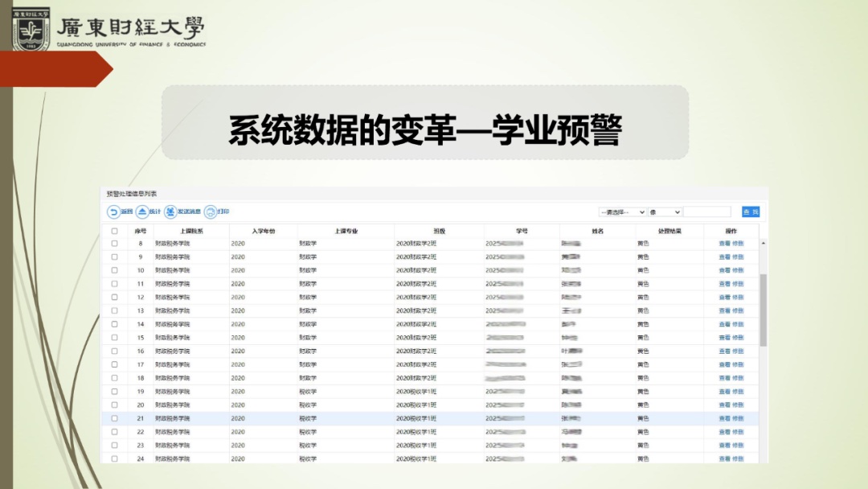Toggle the checkbox for row 15

click(114, 338)
